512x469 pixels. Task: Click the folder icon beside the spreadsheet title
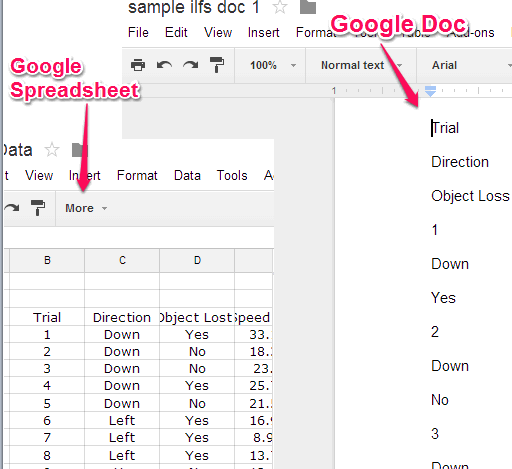(x=79, y=150)
